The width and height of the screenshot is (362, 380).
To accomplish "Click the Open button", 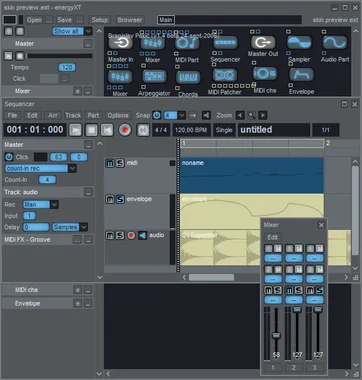I will coord(35,20).
